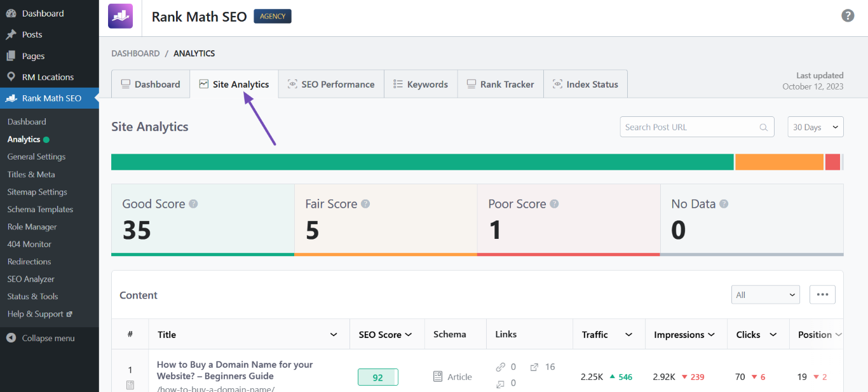The width and height of the screenshot is (868, 392).
Task: Click the post type icon under row 1
Action: click(x=130, y=384)
